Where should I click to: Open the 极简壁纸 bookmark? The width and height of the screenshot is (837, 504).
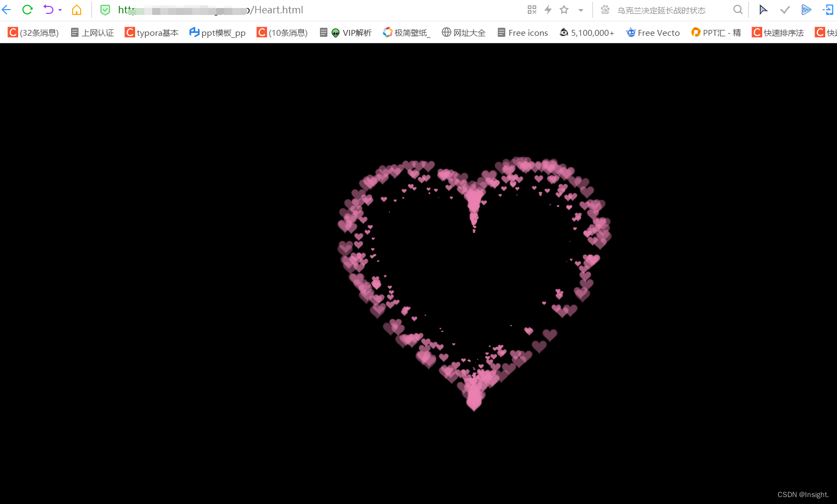(406, 33)
